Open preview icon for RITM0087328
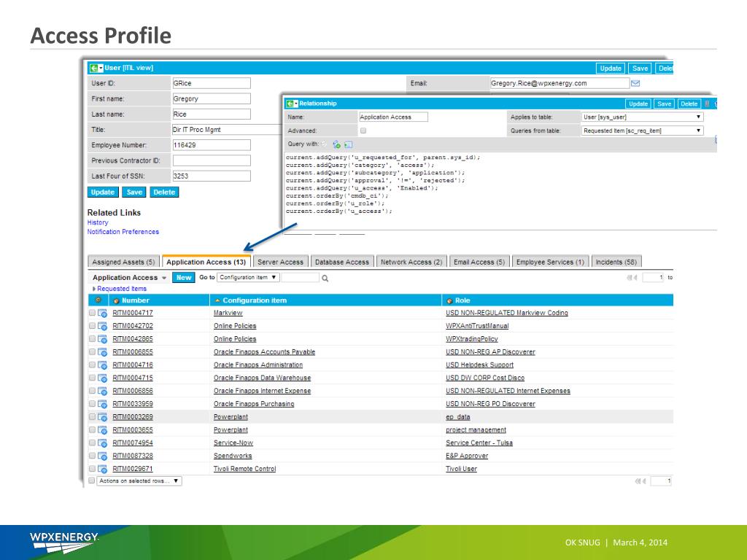The image size is (747, 560). (102, 456)
